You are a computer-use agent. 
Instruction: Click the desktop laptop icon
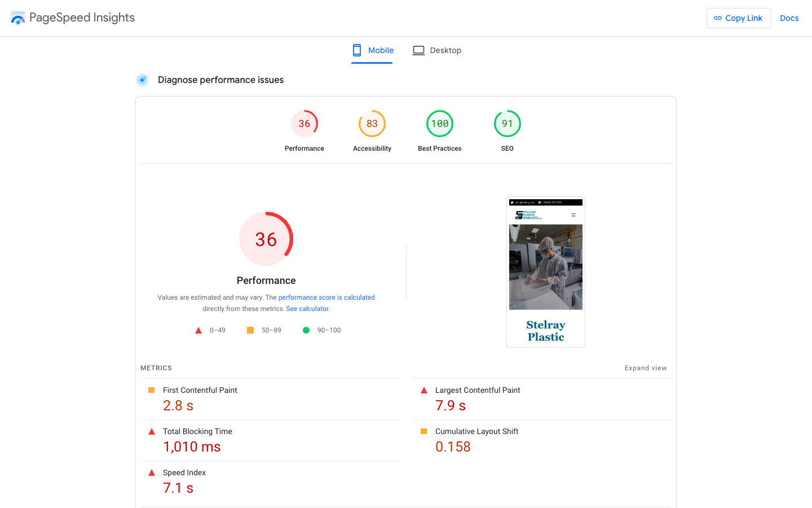click(x=418, y=50)
